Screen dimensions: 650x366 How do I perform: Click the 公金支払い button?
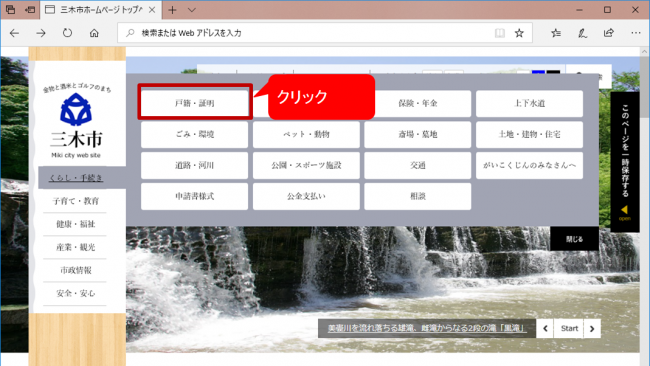306,196
